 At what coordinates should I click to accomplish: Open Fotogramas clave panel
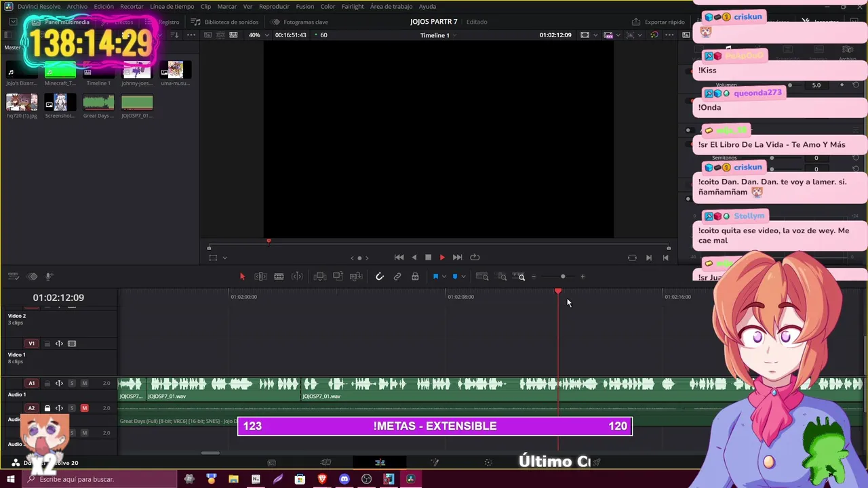[x=300, y=22]
